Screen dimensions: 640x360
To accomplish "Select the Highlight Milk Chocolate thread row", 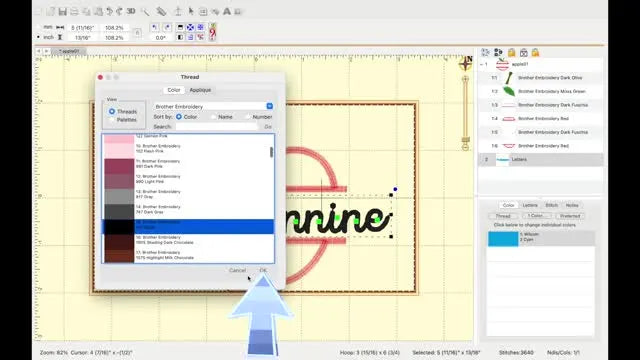I will 188,256.
